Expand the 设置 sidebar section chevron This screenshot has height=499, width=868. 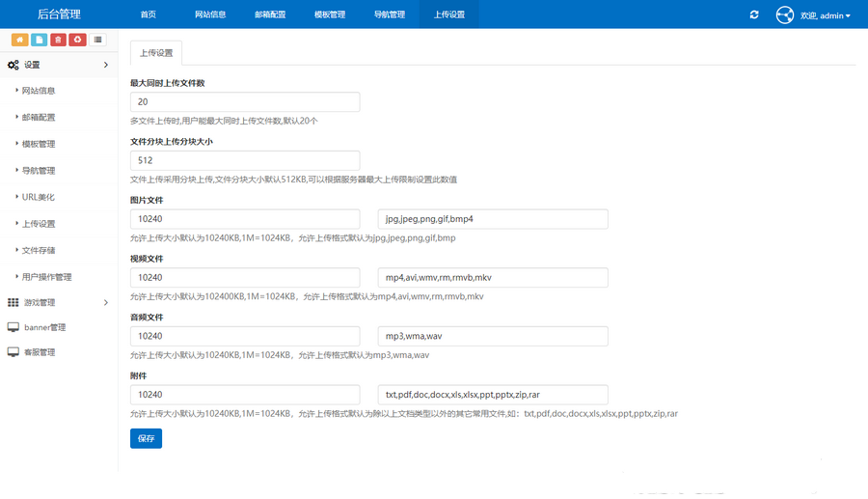pos(106,65)
